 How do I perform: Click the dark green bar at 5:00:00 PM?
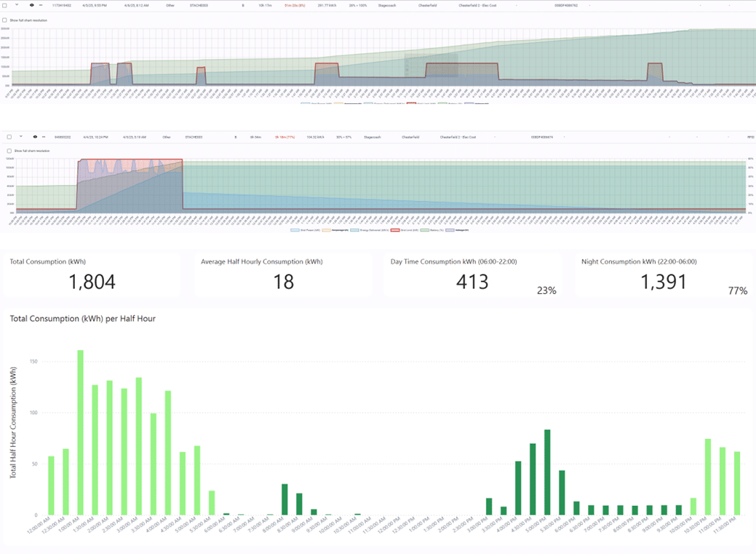[546, 472]
